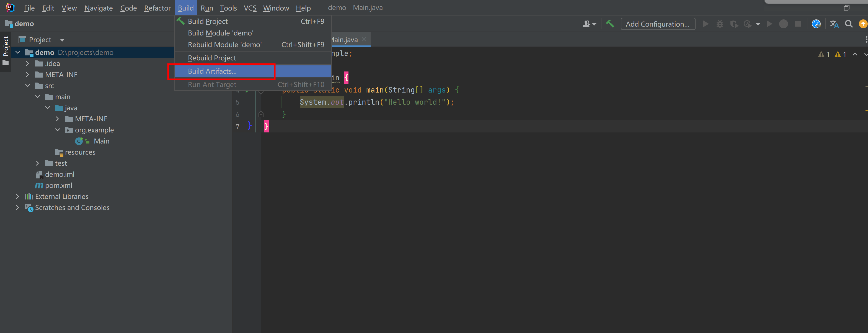Viewport: 868px width, 333px height.
Task: Expand the .idea folder
Action: click(28, 63)
